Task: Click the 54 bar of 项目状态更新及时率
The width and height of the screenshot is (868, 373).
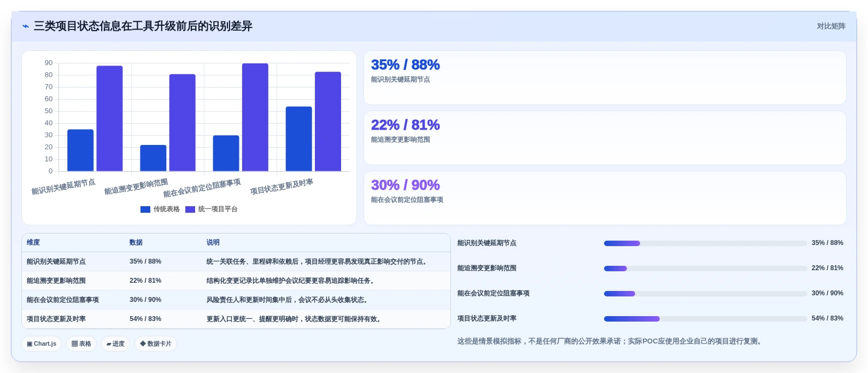Action: [299, 139]
